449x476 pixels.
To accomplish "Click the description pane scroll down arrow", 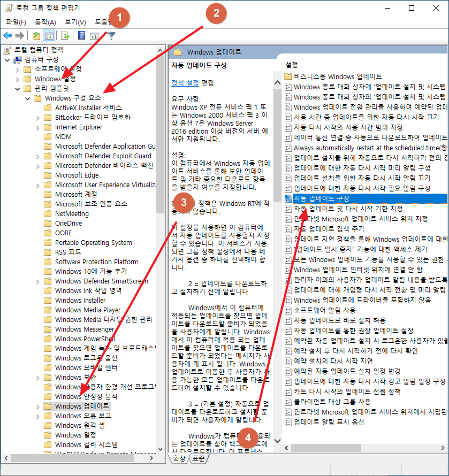I will tap(277, 441).
